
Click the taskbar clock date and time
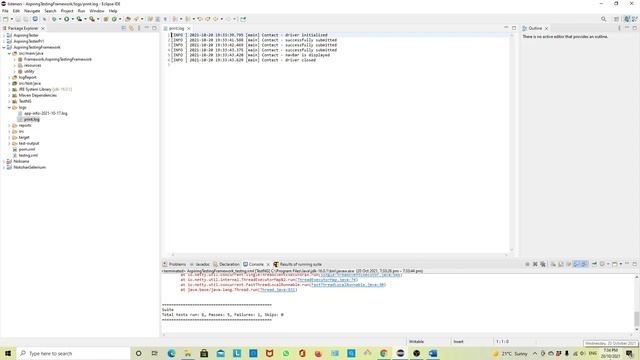[611, 353]
